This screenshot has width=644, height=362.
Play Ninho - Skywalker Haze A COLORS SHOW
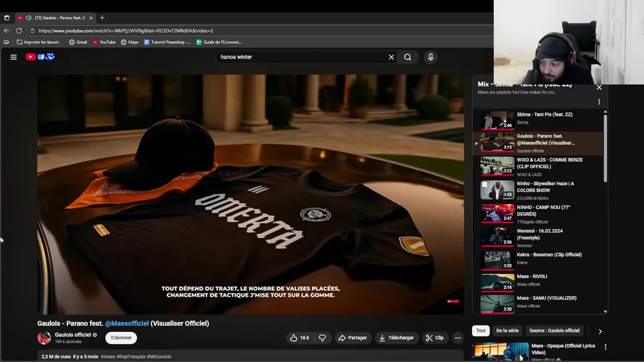click(538, 190)
